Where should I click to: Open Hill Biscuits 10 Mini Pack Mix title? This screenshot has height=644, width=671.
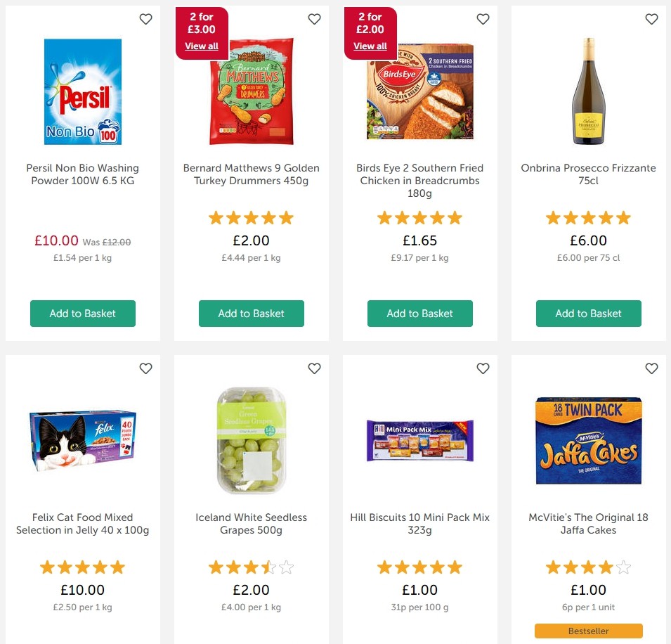click(x=419, y=523)
